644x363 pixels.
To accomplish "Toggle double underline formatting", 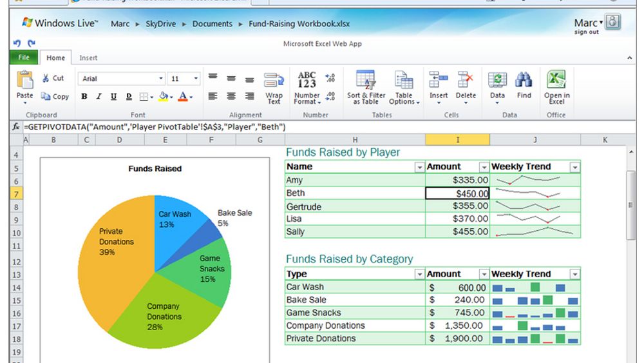I will click(x=129, y=97).
